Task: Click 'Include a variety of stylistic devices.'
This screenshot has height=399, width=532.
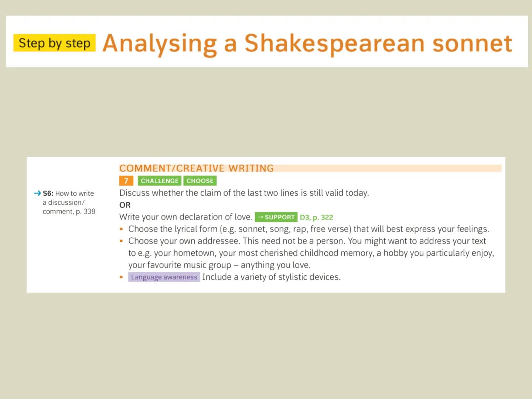Action: (272, 277)
